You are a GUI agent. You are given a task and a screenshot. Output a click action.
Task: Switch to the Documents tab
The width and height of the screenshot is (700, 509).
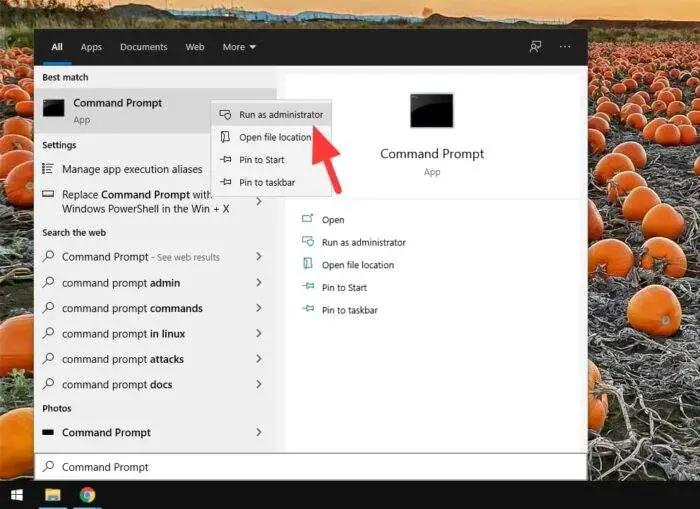(x=144, y=47)
